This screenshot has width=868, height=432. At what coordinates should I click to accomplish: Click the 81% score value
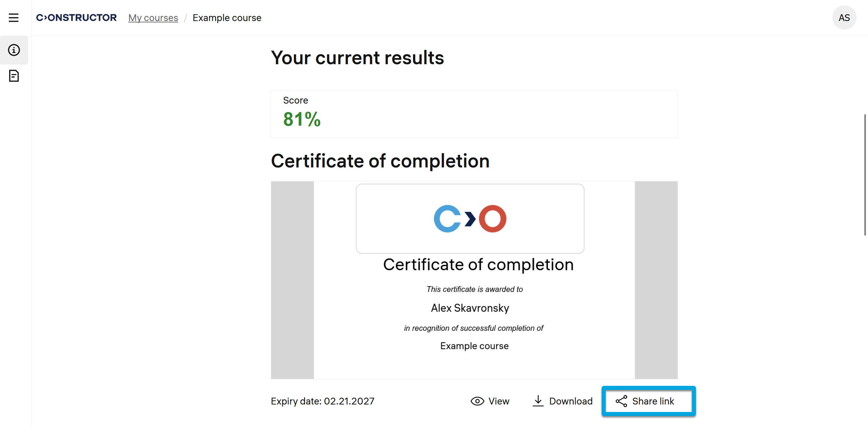point(302,119)
